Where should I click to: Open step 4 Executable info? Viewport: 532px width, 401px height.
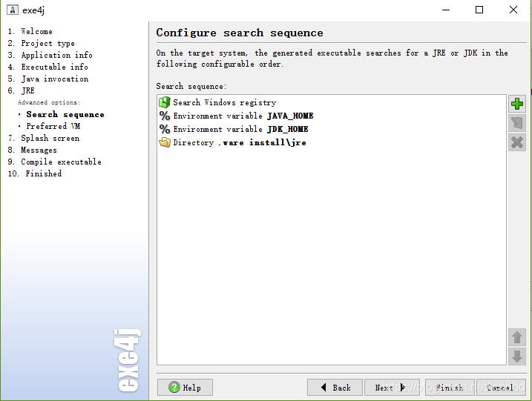(47, 67)
